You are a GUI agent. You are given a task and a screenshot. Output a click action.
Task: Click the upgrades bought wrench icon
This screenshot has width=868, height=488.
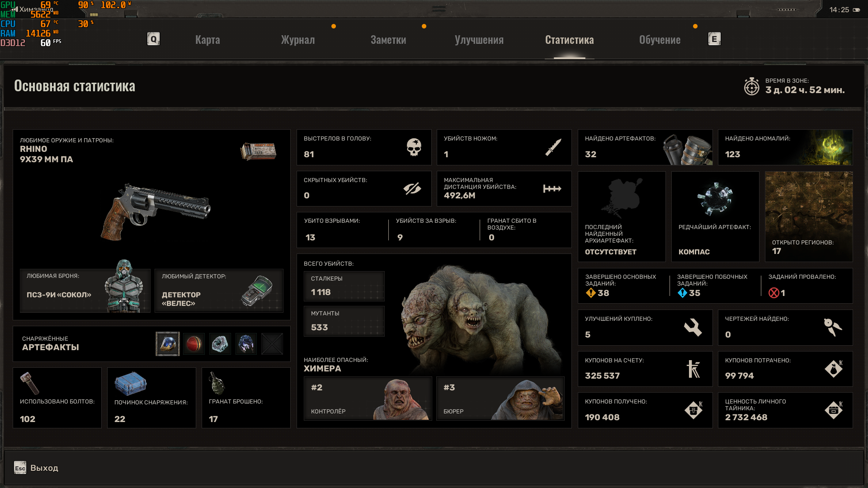(x=693, y=327)
